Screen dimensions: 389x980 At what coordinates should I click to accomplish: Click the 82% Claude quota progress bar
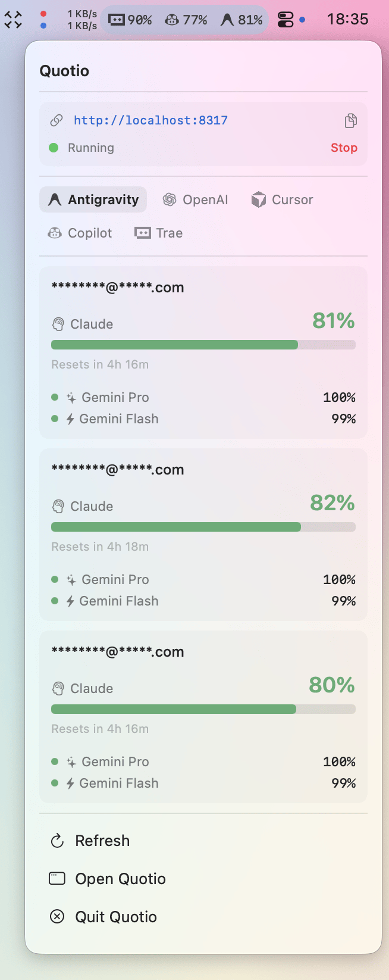click(x=203, y=527)
